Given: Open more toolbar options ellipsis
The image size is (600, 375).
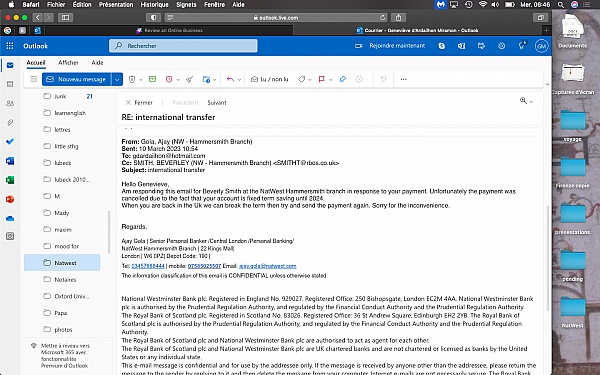Looking at the screenshot, I should pyautogui.click(x=403, y=79).
